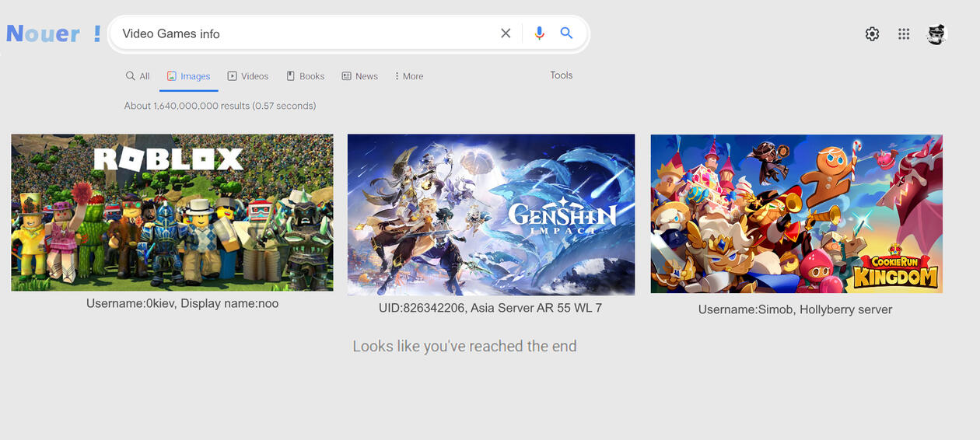
Task: Select the Images tab
Action: [189, 76]
